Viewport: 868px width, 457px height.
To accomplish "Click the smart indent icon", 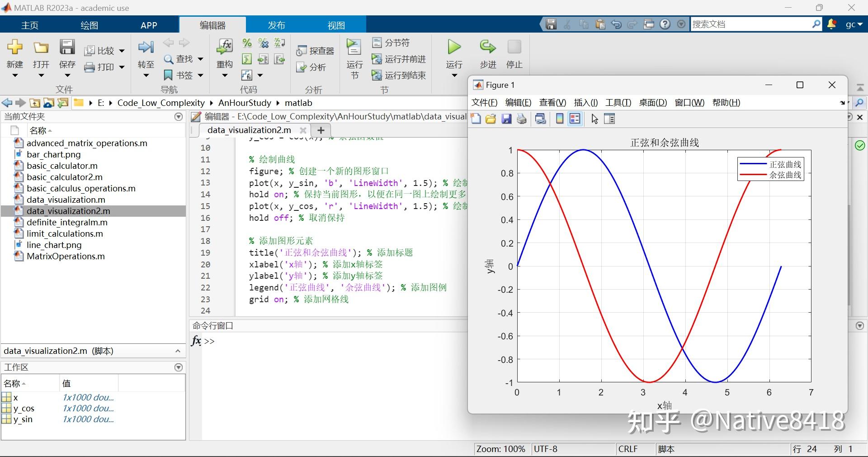I will [x=247, y=59].
